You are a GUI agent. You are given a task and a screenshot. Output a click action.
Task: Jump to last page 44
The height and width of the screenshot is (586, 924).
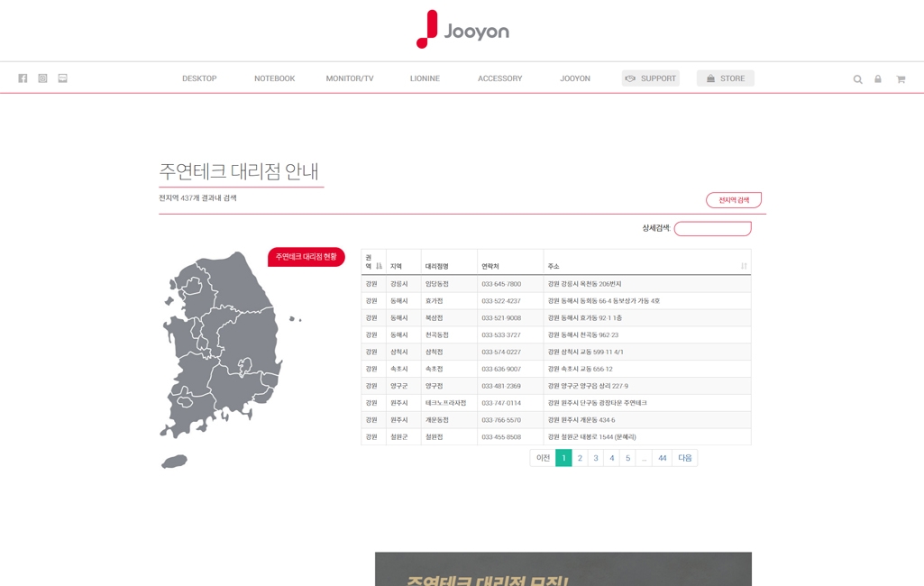[663, 458]
